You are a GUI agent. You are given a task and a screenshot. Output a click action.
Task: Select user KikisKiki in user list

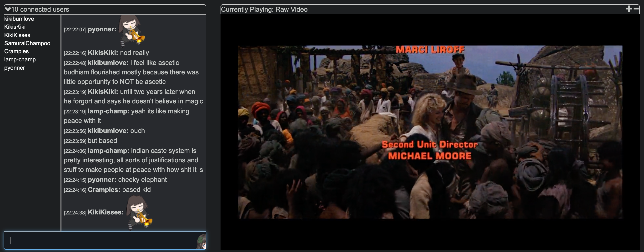pos(15,27)
